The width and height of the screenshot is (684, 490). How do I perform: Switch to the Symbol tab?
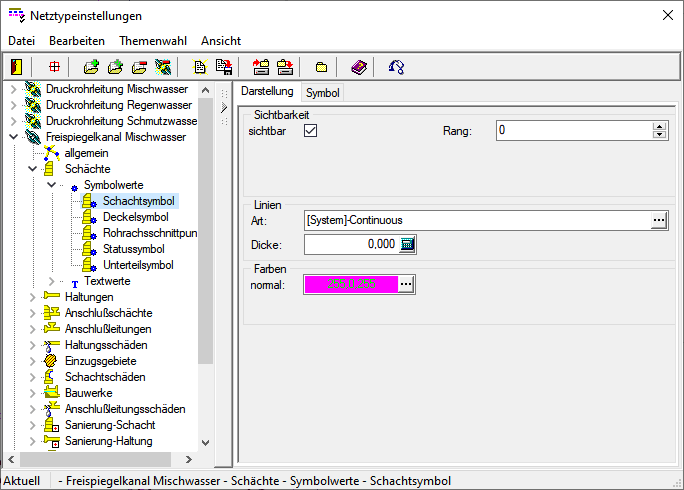click(x=323, y=93)
